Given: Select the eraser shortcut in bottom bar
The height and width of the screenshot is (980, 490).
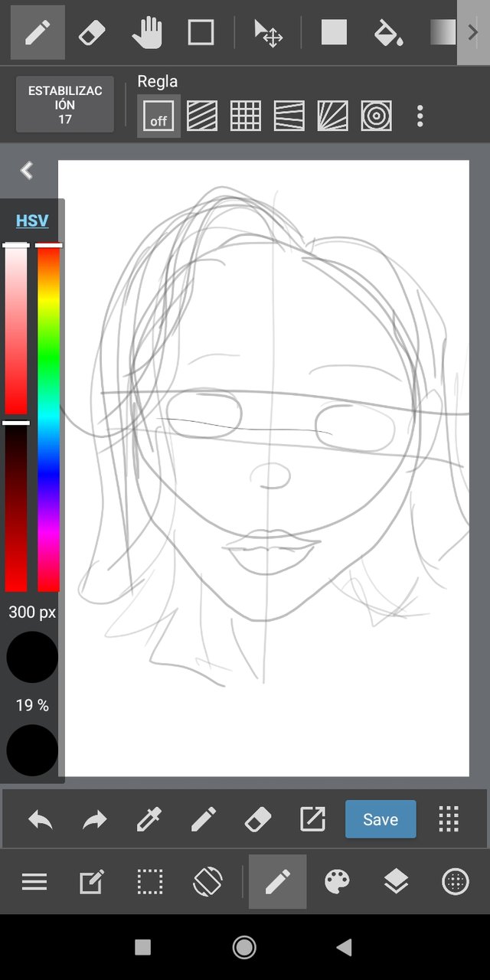Looking at the screenshot, I should 258,820.
